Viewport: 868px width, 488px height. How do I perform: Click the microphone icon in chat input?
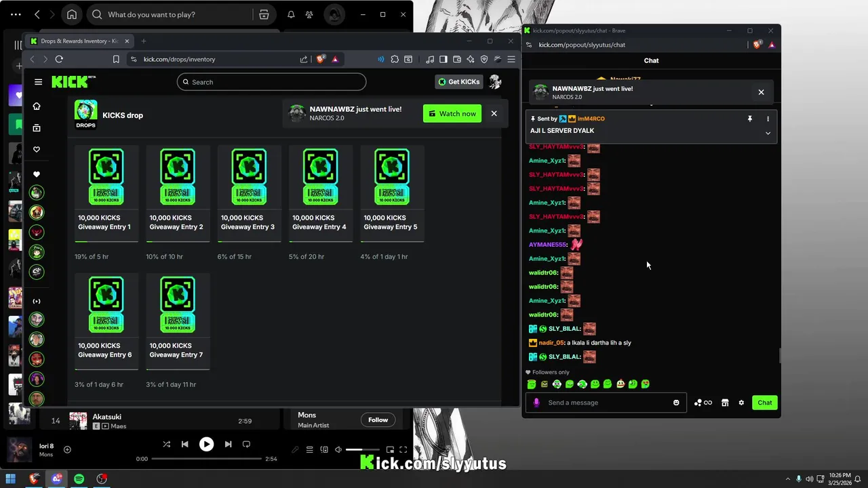(536, 403)
